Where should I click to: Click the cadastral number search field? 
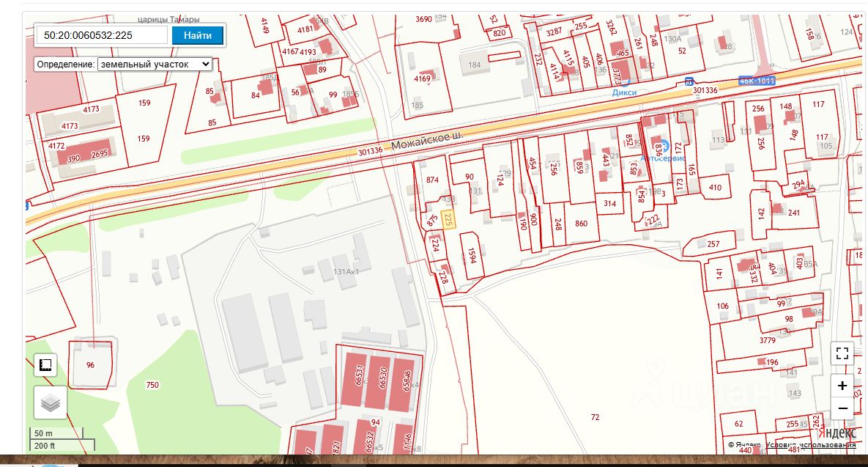102,35
